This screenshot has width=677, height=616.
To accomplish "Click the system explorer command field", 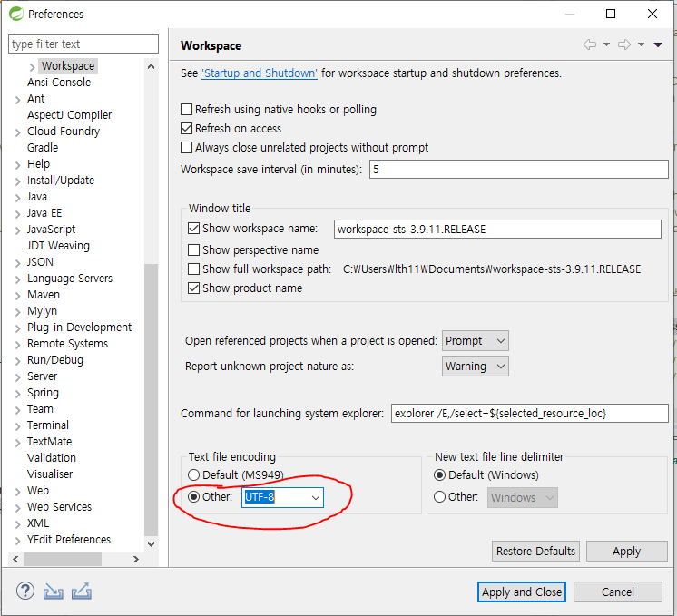I will [530, 414].
